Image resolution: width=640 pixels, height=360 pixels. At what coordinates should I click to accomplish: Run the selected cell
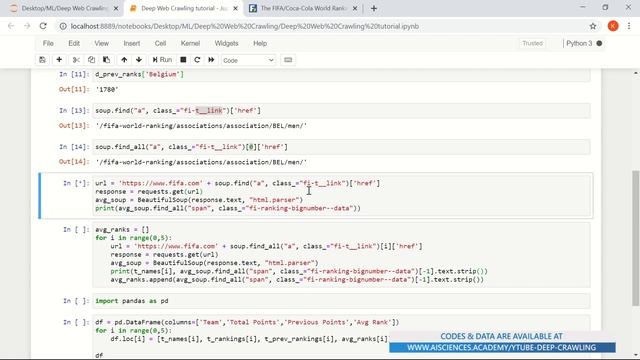coord(162,60)
